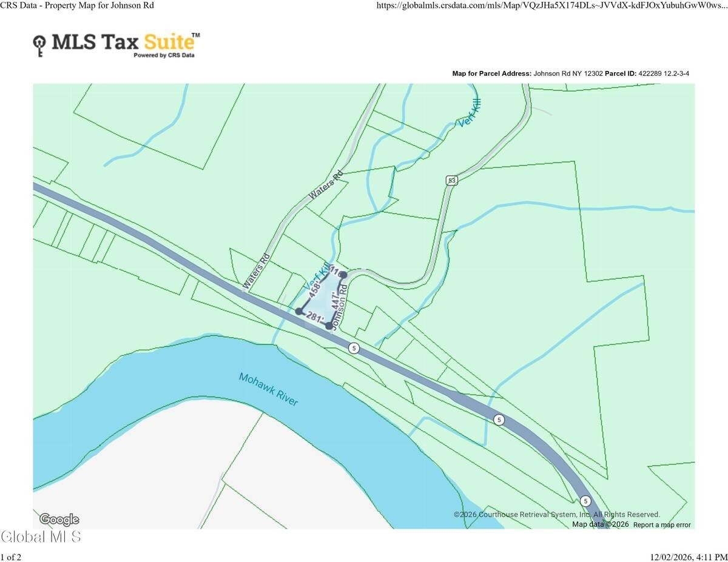728x562 pixels.
Task: Click the Report a map error link
Action: (x=662, y=524)
